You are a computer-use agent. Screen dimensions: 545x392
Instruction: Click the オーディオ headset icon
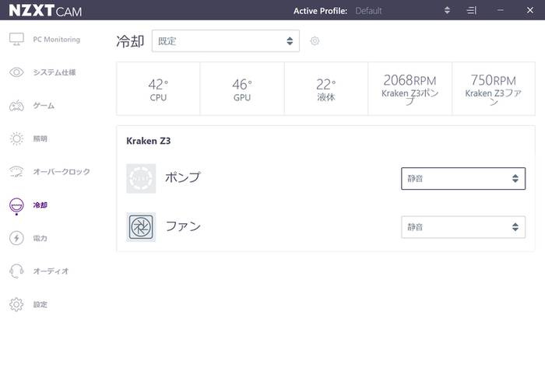[x=16, y=271]
